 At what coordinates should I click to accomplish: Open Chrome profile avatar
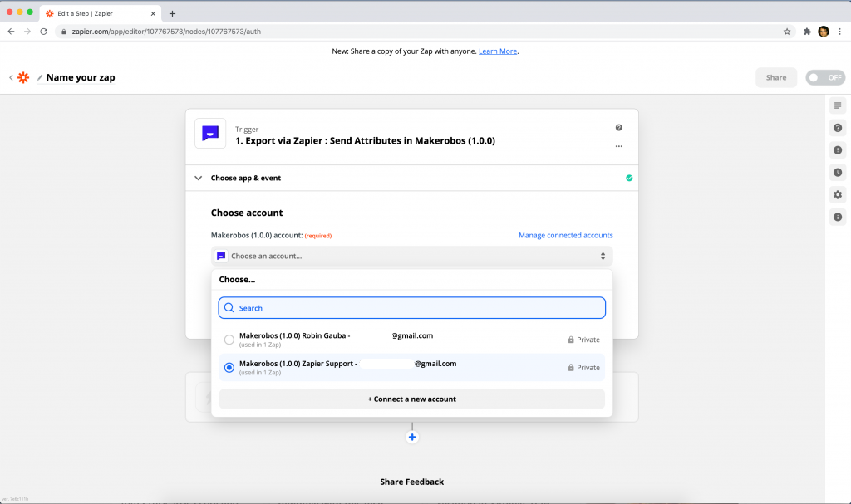824,32
